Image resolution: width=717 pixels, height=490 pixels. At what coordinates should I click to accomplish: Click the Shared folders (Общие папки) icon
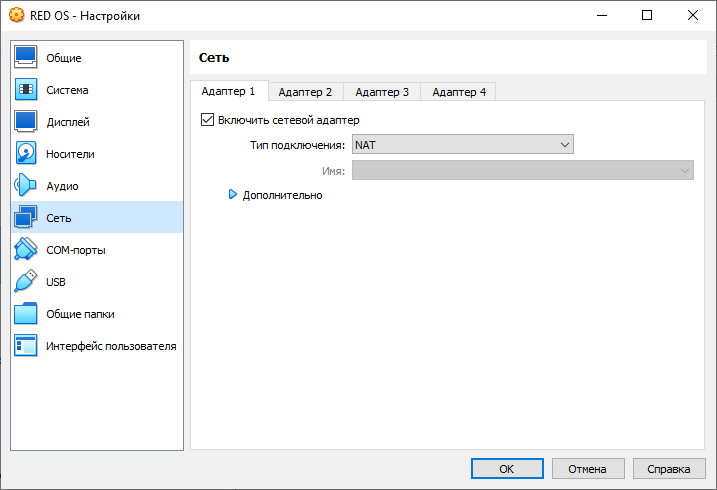26,314
